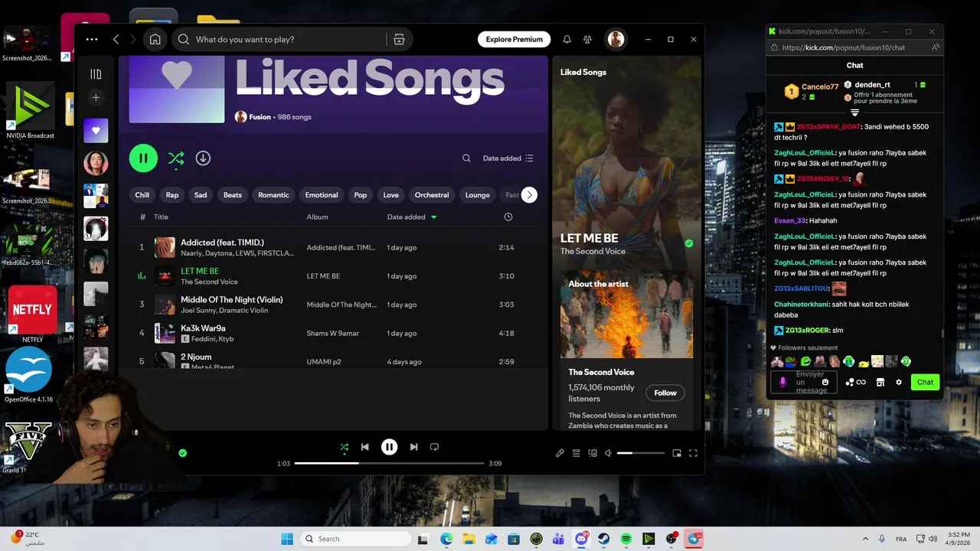Viewport: 980px width, 551px height.
Task: Show hidden system tray icons chevron
Action: tap(865, 539)
